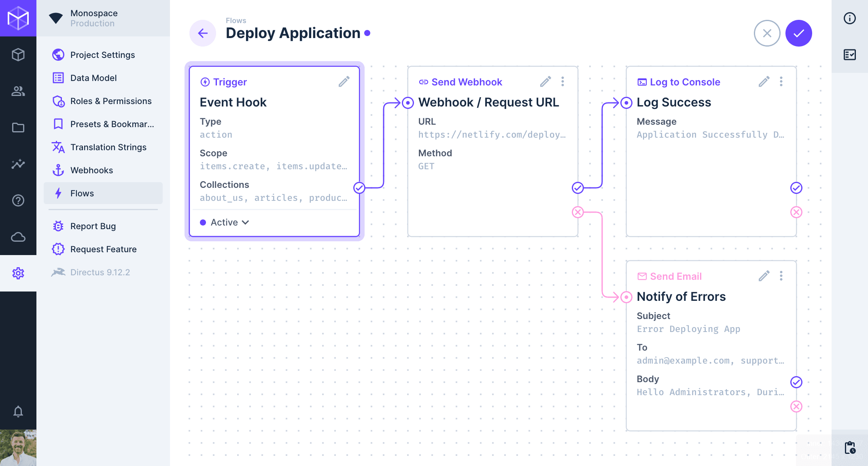Cancel flow changes with the X button
Viewport: 868px width, 466px height.
coord(767,33)
